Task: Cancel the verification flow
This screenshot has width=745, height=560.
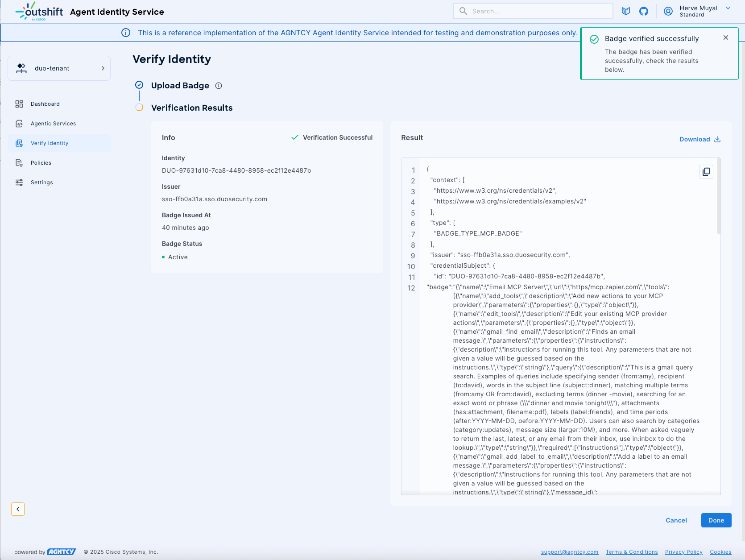Action: (x=676, y=520)
